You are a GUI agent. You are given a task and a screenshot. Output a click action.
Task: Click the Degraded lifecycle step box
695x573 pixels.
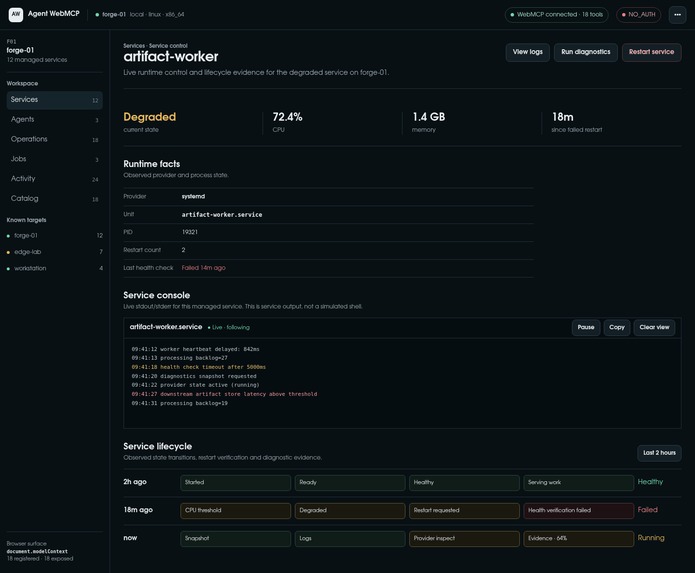click(x=350, y=511)
